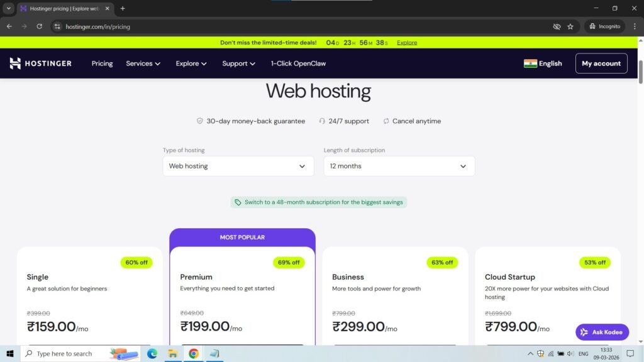Show hidden system tray icons
Screen dimensions: 644x362
point(530,353)
